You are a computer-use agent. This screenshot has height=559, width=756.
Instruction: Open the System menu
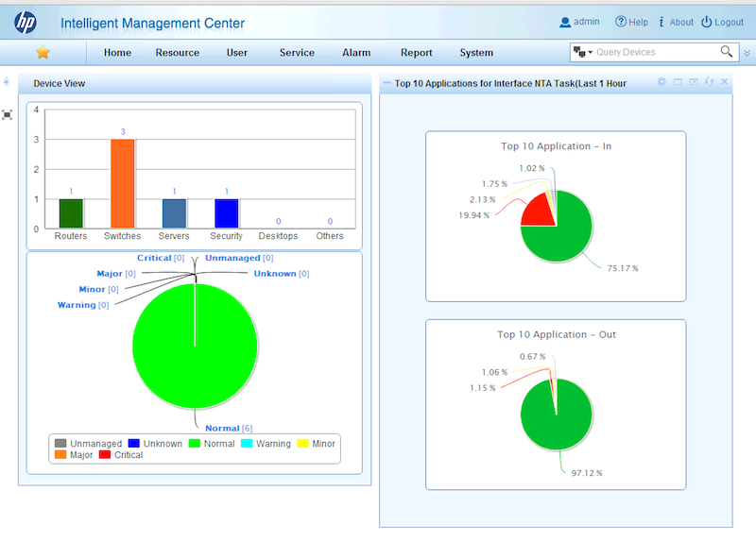pyautogui.click(x=476, y=53)
